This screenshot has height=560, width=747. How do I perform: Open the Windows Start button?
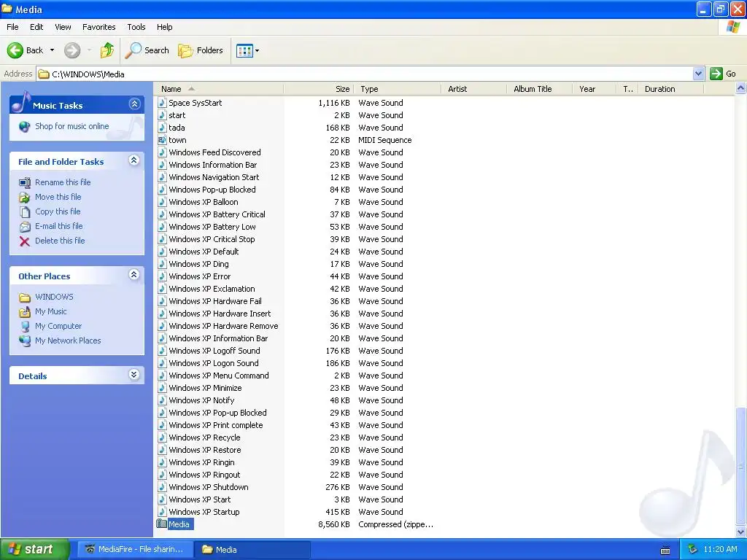35,549
